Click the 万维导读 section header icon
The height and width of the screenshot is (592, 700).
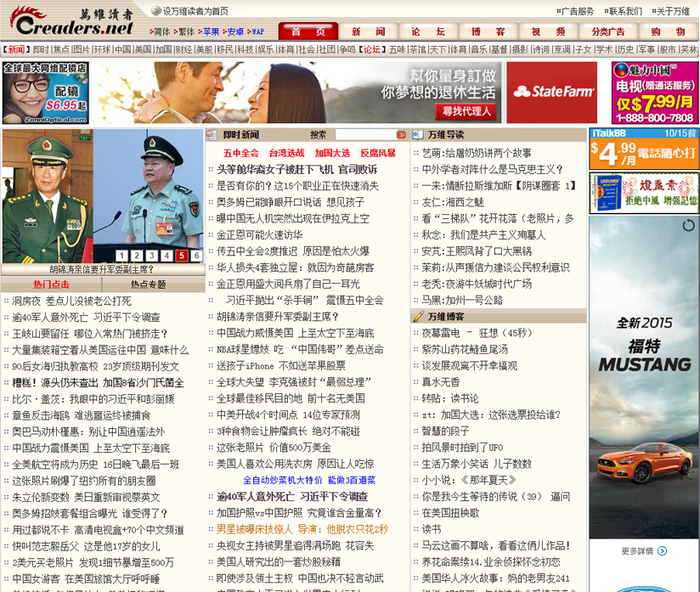[418, 134]
